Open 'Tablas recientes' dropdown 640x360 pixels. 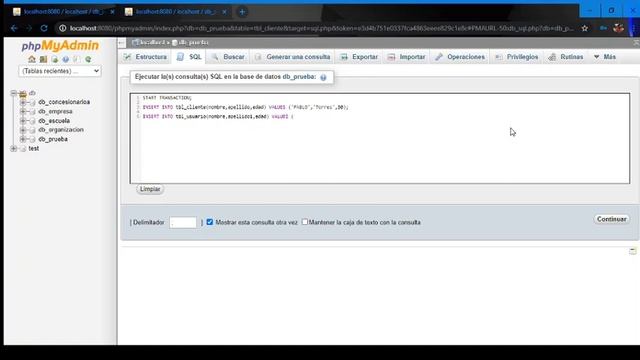60,71
